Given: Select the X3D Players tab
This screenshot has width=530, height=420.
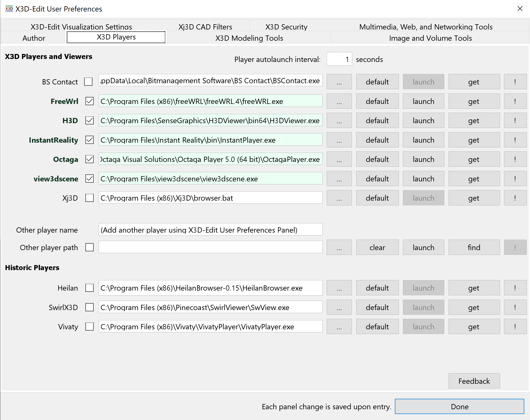Looking at the screenshot, I should pos(116,37).
